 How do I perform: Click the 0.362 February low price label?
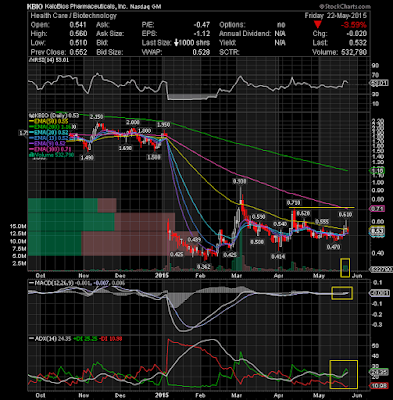point(204,266)
